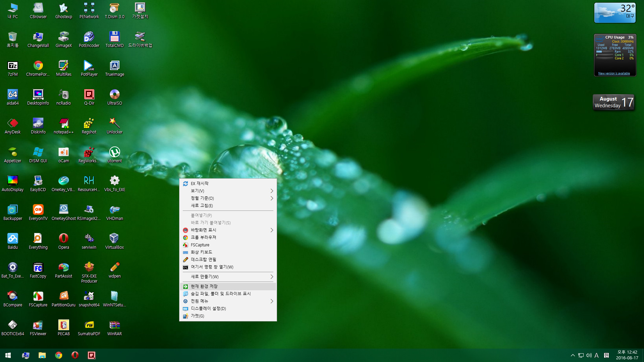Click the notepad++ desktop icon
The image size is (644, 362).
point(64,126)
